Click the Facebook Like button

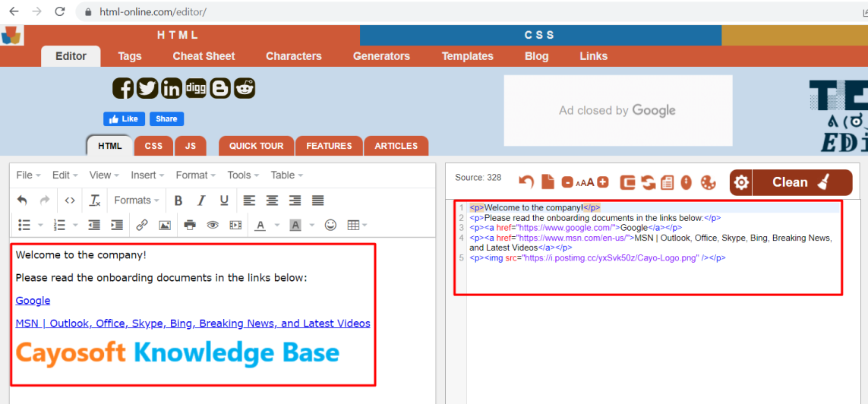pos(124,119)
